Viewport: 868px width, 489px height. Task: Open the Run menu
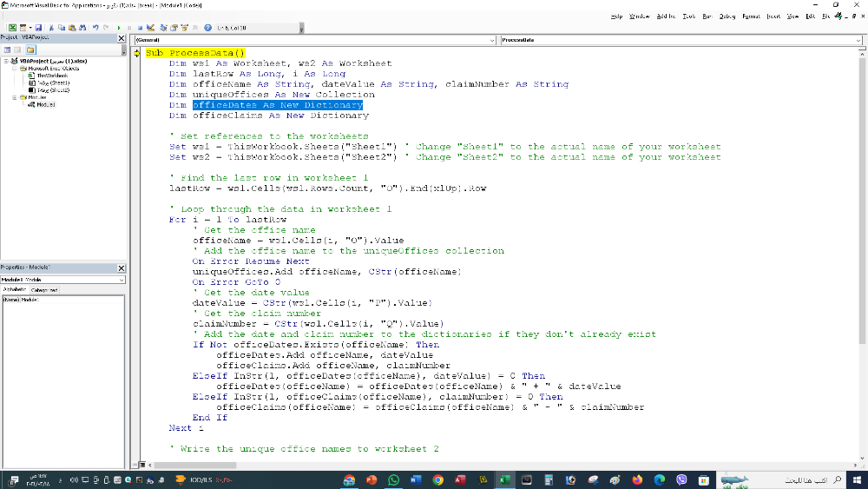tap(707, 17)
